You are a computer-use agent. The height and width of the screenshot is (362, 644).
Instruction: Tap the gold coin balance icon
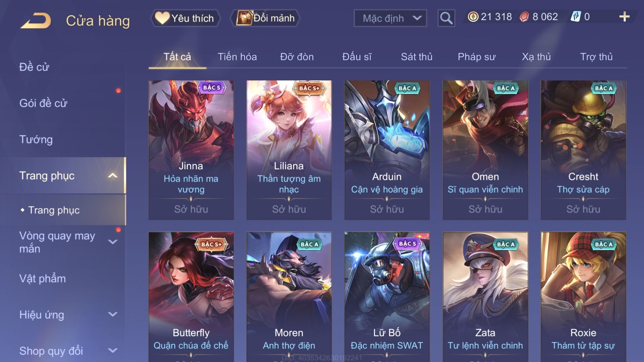[473, 17]
